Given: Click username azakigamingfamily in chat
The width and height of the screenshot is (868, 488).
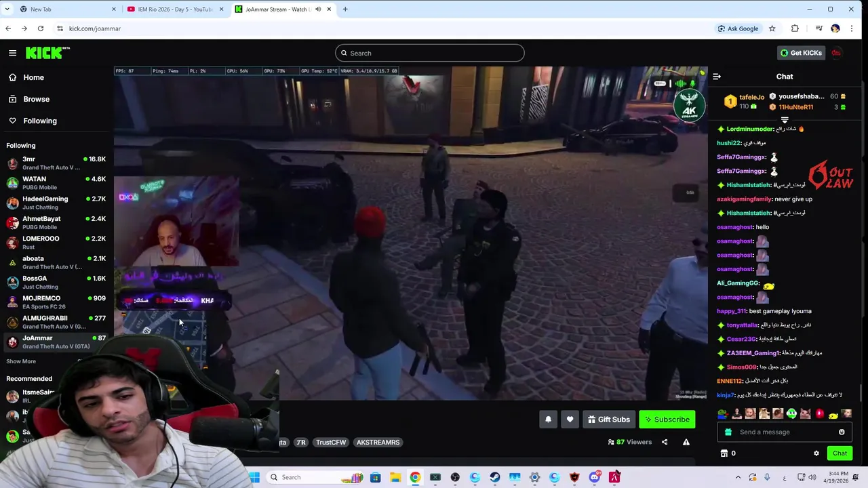Looking at the screenshot, I should tap(744, 199).
